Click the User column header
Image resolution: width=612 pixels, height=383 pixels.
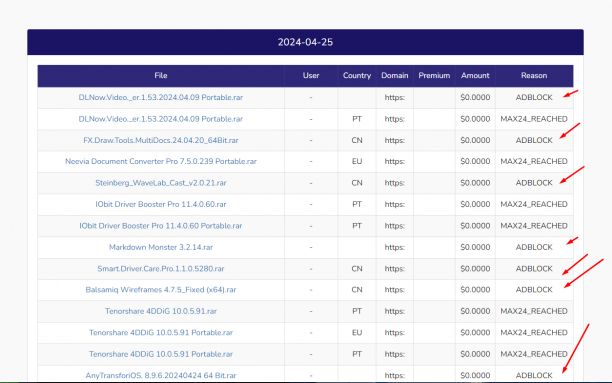pyautogui.click(x=311, y=76)
